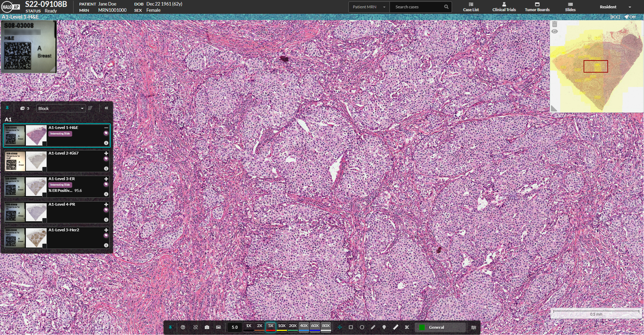This screenshot has width=644, height=335.
Task: Check the A1-Level 5-Her2 thumbnail checkbox
Action: coord(45,246)
